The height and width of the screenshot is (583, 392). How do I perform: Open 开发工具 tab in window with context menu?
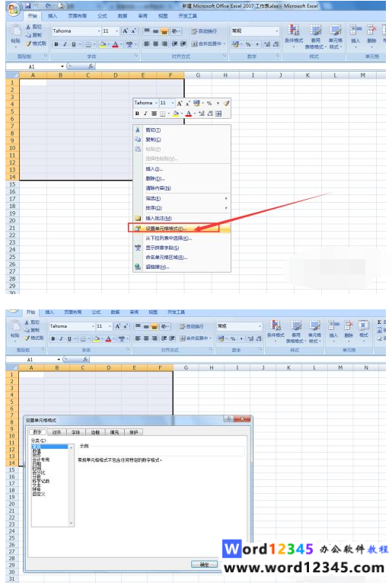click(187, 16)
